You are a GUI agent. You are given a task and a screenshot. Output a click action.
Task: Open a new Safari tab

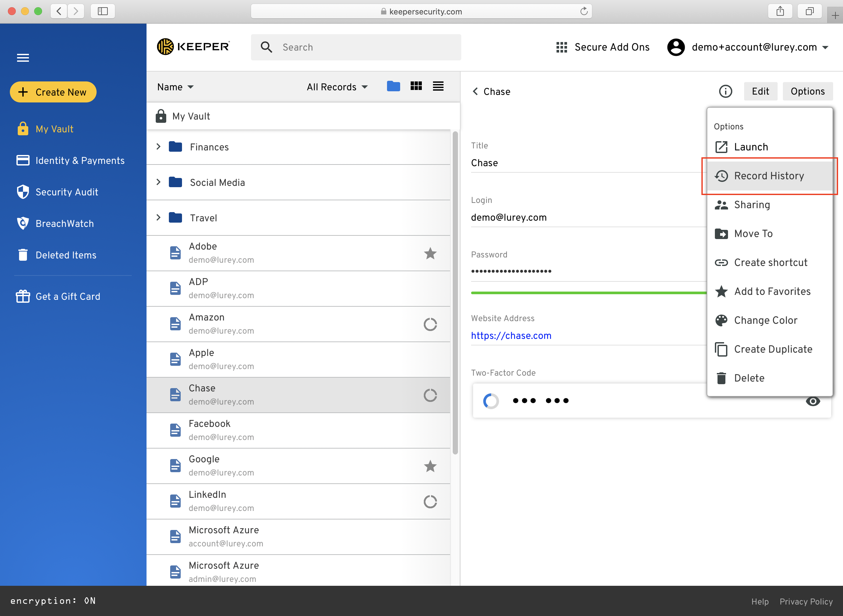pos(835,15)
